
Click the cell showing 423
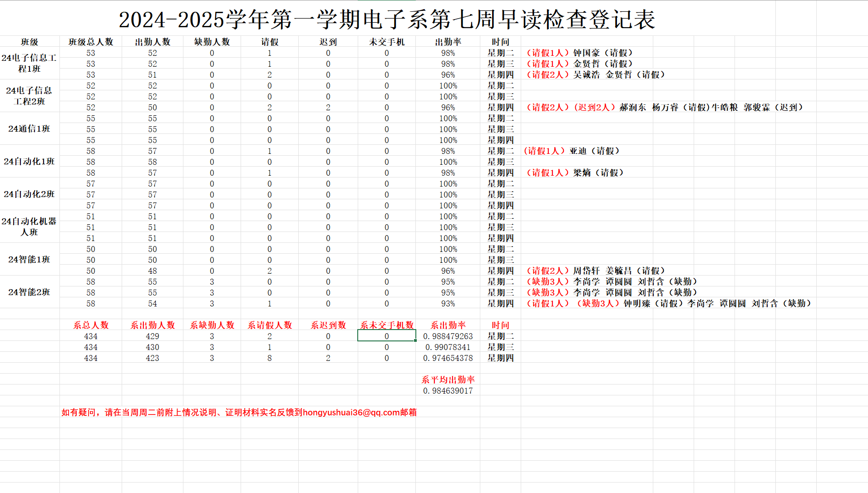(153, 358)
